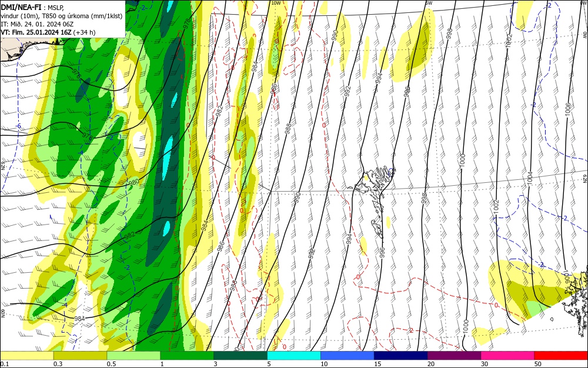Viewport: 588px width, 368px height.
Task: Click the "IT: Mið. 24. 01. 2024 06Z" line
Action: coord(37,24)
